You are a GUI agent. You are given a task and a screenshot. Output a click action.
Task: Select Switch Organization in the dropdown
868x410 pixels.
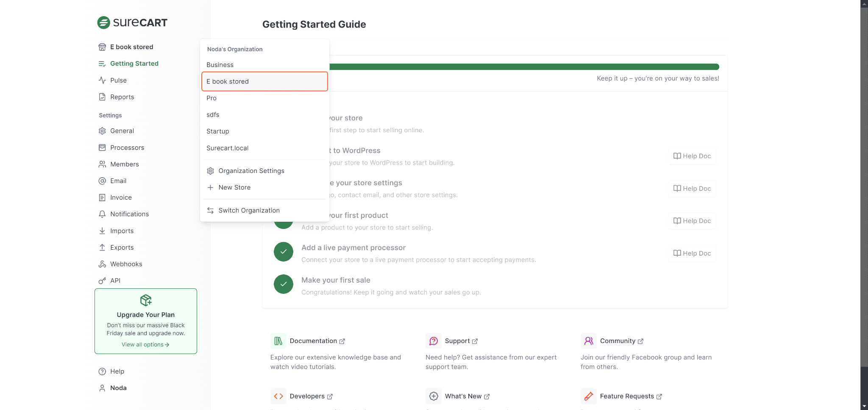(249, 210)
